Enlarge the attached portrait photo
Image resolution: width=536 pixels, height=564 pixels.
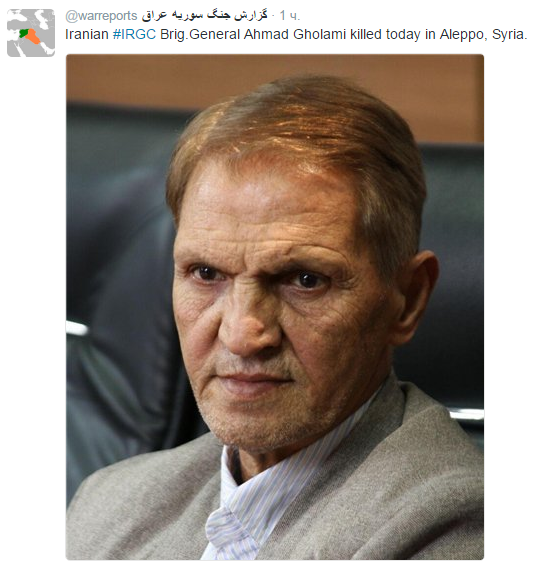click(275, 307)
